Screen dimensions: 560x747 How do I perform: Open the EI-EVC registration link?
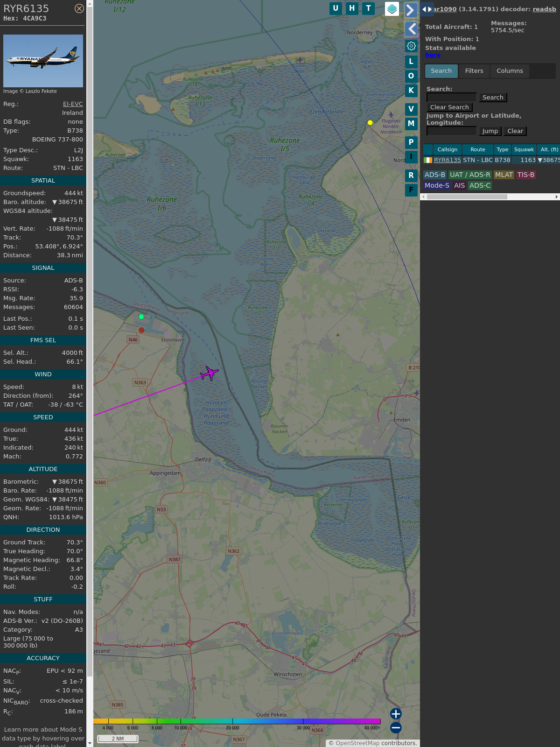(73, 104)
